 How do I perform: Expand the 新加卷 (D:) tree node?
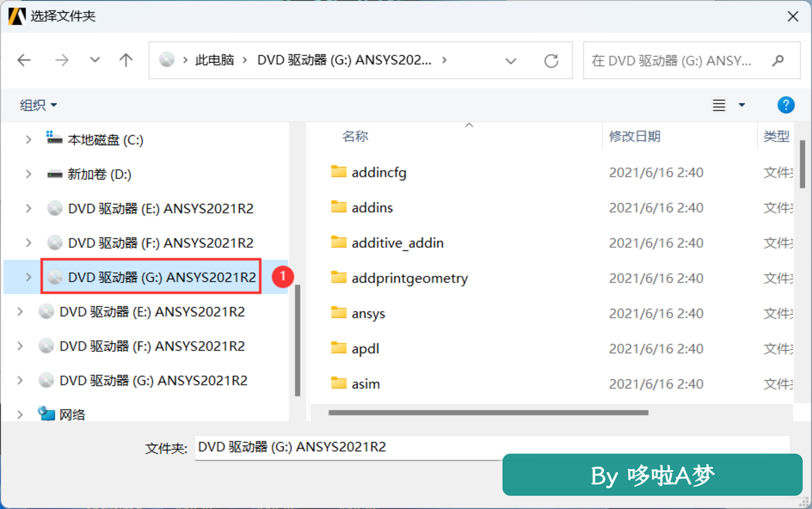click(x=28, y=174)
